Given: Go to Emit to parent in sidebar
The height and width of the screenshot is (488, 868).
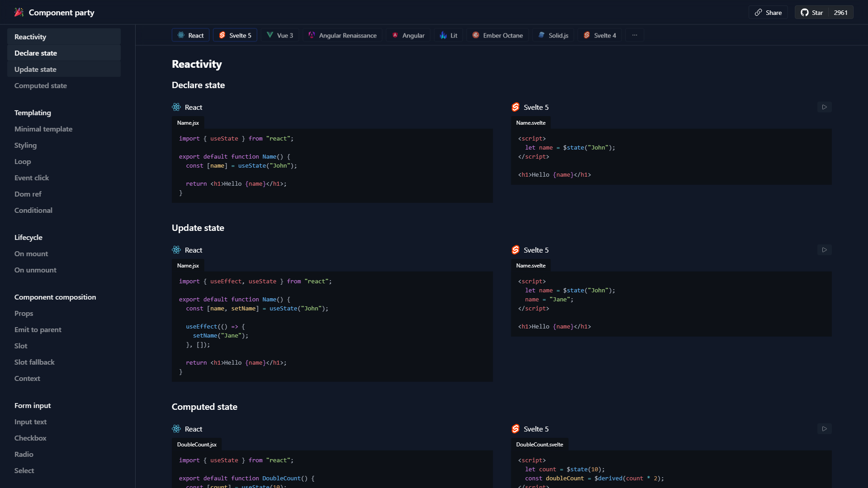Looking at the screenshot, I should coord(64,329).
